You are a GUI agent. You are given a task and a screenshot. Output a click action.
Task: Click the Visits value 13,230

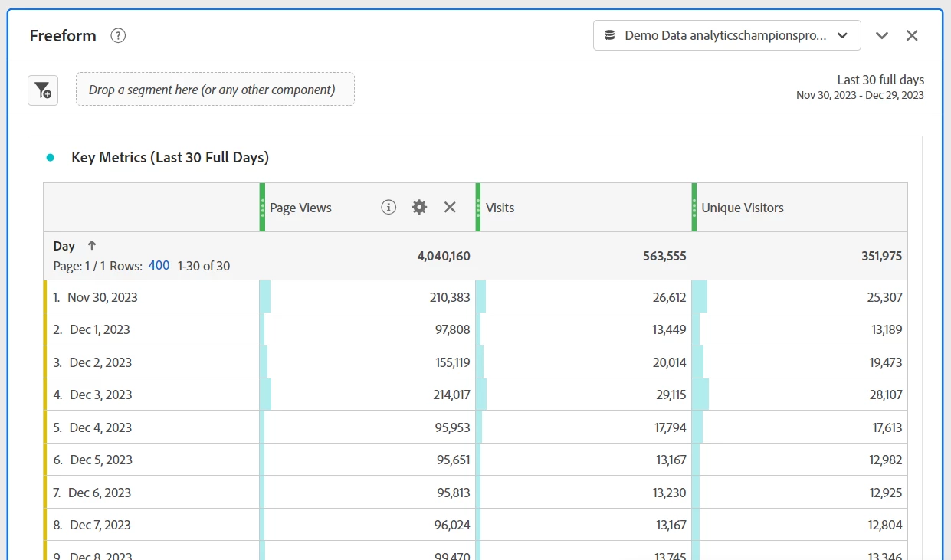point(670,493)
